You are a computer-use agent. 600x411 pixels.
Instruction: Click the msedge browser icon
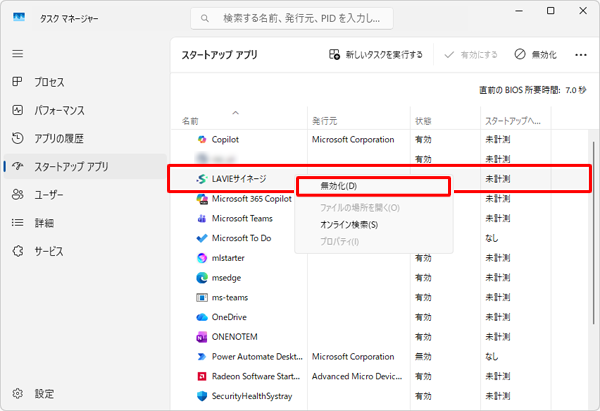(x=202, y=278)
